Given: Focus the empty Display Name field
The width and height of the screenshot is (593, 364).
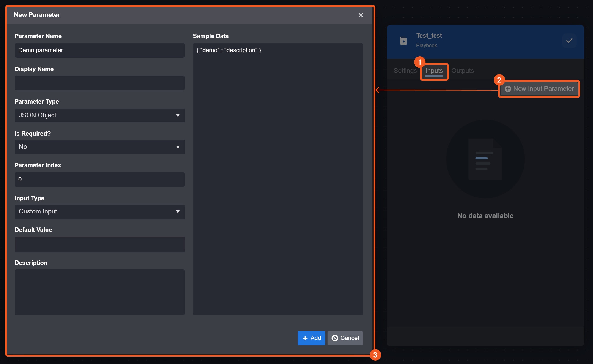Looking at the screenshot, I should click(99, 83).
